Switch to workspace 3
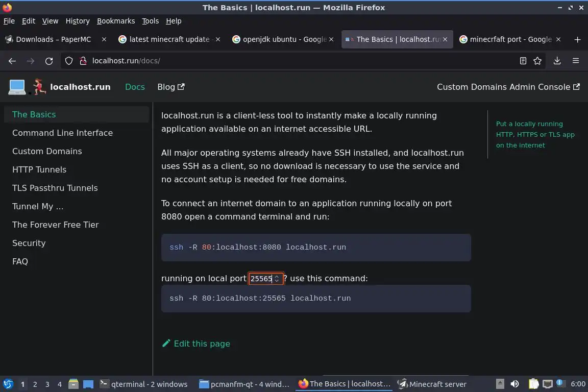This screenshot has width=588, height=392. 47,384
